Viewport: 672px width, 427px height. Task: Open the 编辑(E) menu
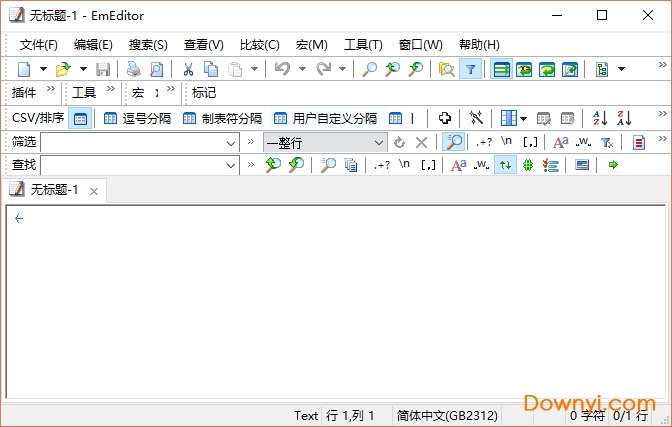point(93,45)
